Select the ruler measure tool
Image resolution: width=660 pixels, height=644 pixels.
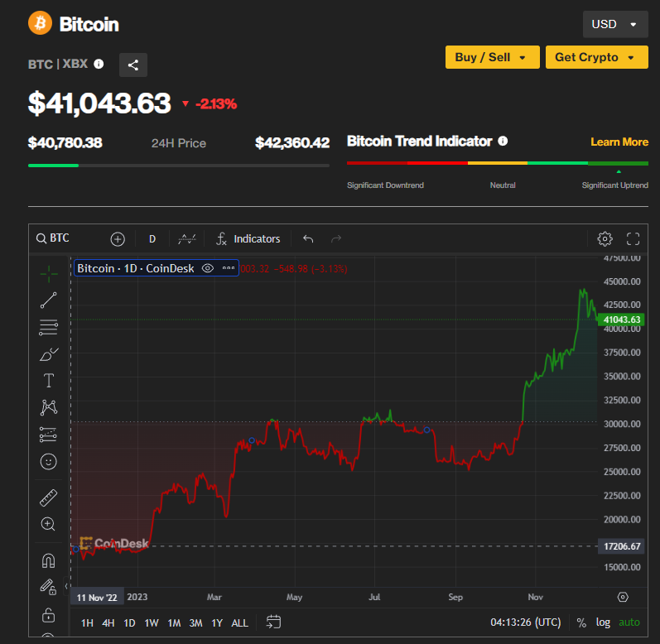(x=48, y=497)
